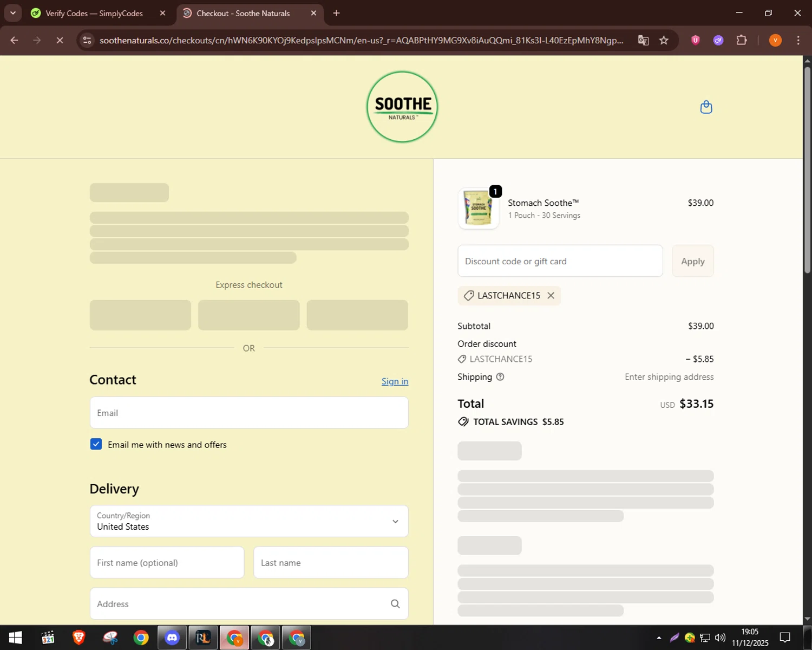Open Brave browser from taskbar
Screen dimensions: 812x650
[x=78, y=638]
